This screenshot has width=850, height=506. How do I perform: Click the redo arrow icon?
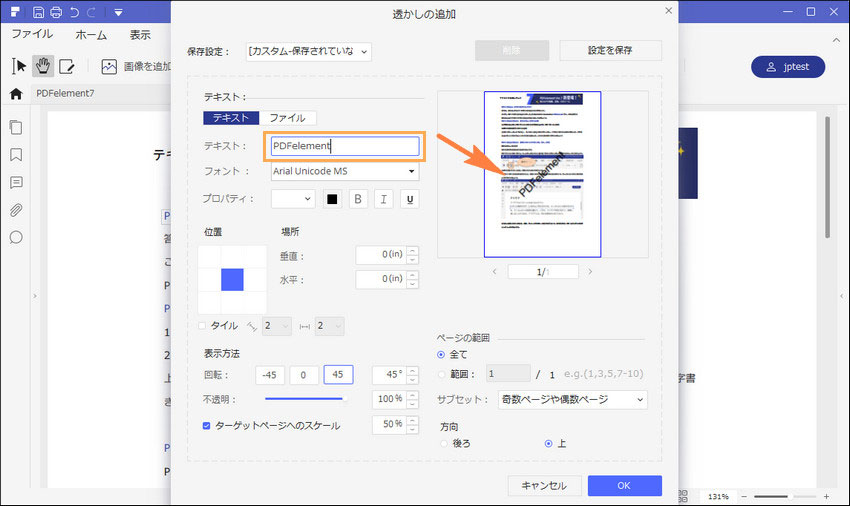pyautogui.click(x=91, y=12)
